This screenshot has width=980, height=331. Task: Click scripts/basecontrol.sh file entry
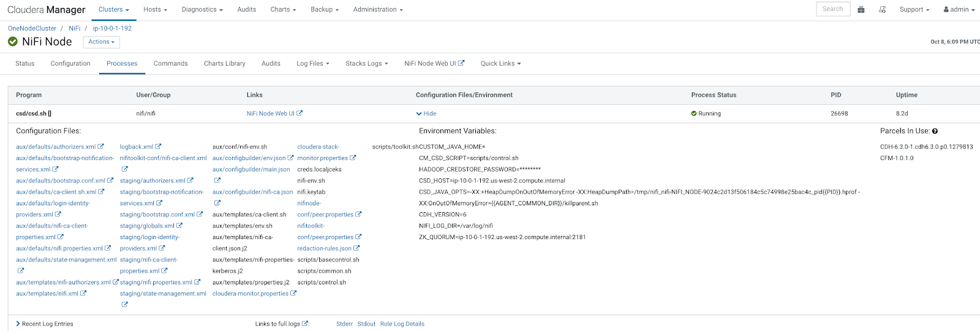coord(328,260)
